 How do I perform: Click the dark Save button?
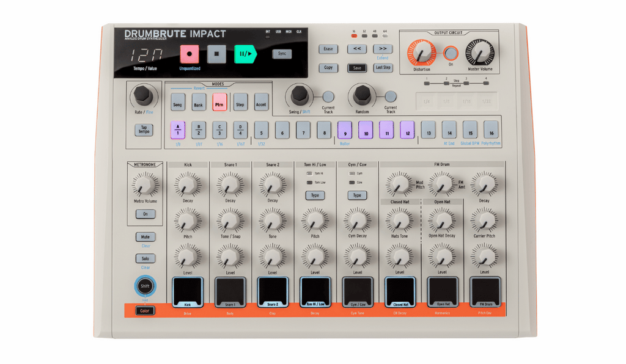click(x=357, y=68)
